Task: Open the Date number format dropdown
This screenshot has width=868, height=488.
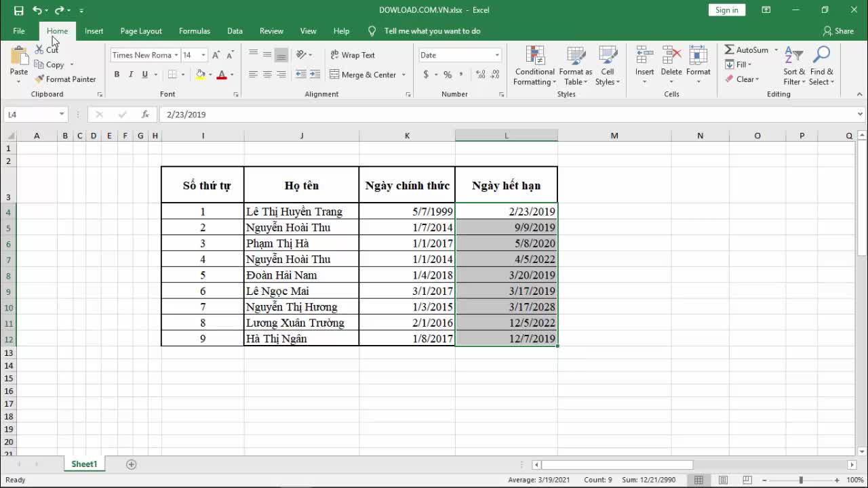Action: tap(497, 55)
